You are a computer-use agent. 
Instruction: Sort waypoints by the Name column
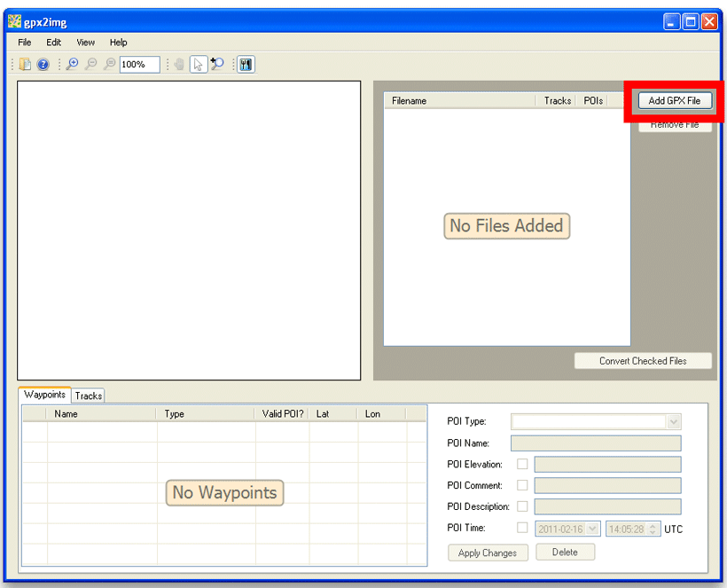pyautogui.click(x=101, y=413)
